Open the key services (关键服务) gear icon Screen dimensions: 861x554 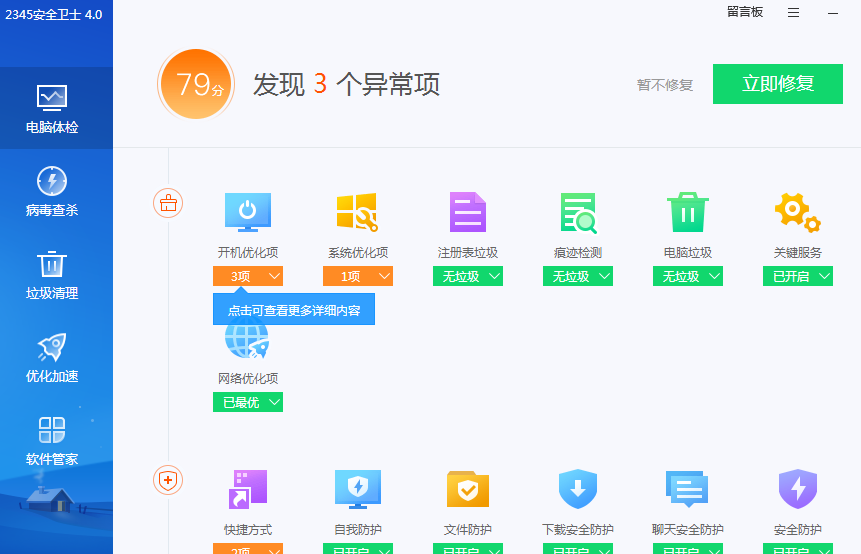(797, 212)
